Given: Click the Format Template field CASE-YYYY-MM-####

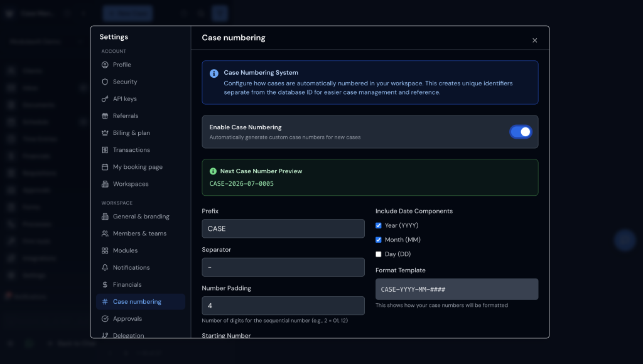Looking at the screenshot, I should pyautogui.click(x=457, y=289).
